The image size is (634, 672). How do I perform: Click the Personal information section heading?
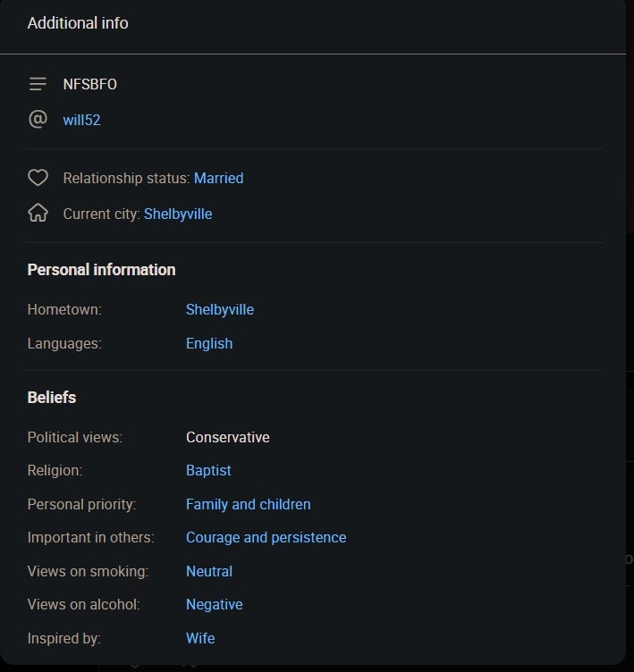click(x=101, y=270)
